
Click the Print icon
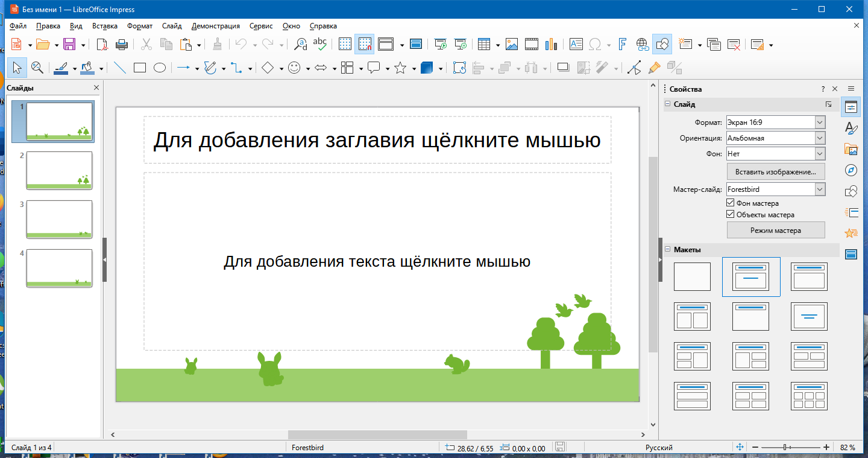[121, 44]
